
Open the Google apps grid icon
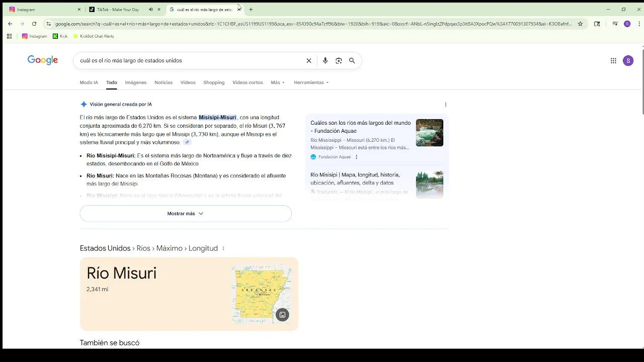pos(613,61)
